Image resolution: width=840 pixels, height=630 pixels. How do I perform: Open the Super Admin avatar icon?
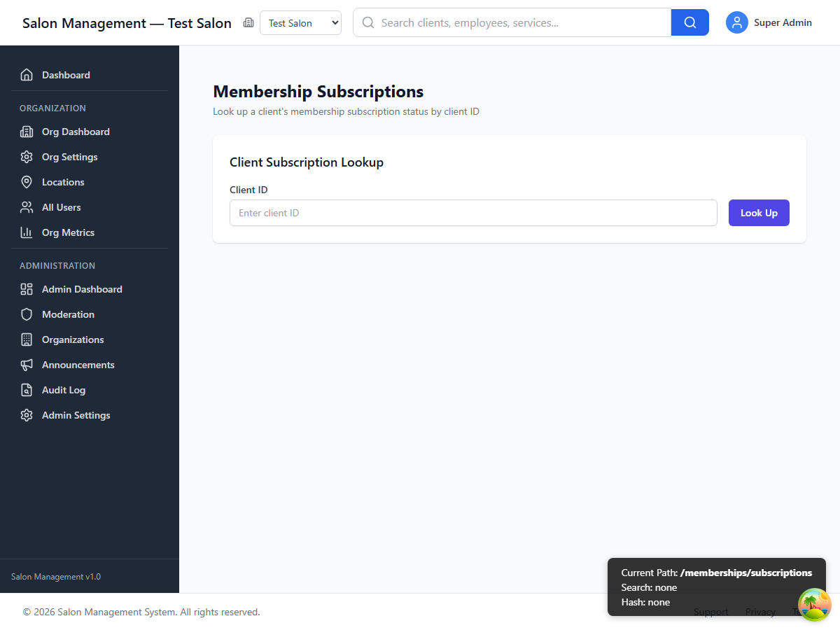[x=736, y=22]
